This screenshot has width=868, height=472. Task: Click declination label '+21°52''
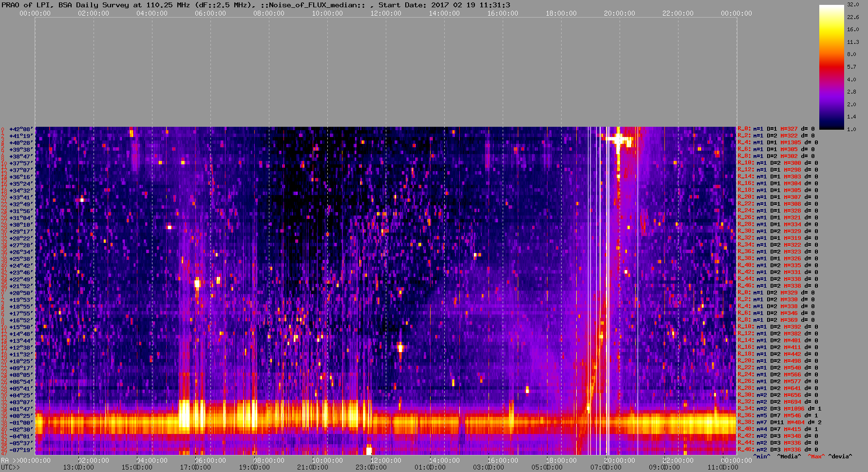tap(21, 286)
